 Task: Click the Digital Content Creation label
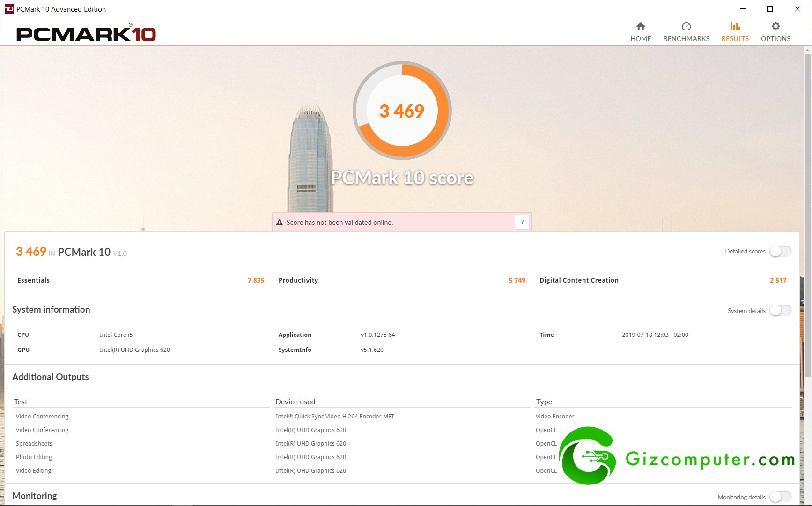pyautogui.click(x=579, y=280)
